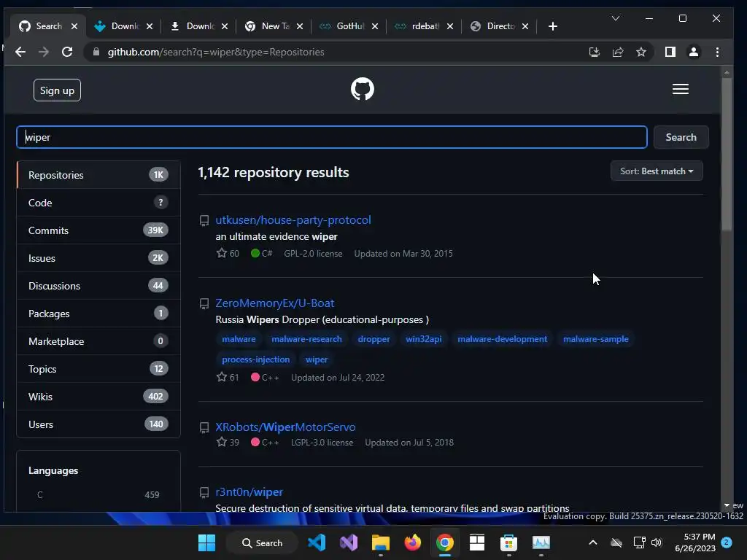The image size is (747, 560).
Task: Click the GitHub Octocat logo
Action: point(362,89)
